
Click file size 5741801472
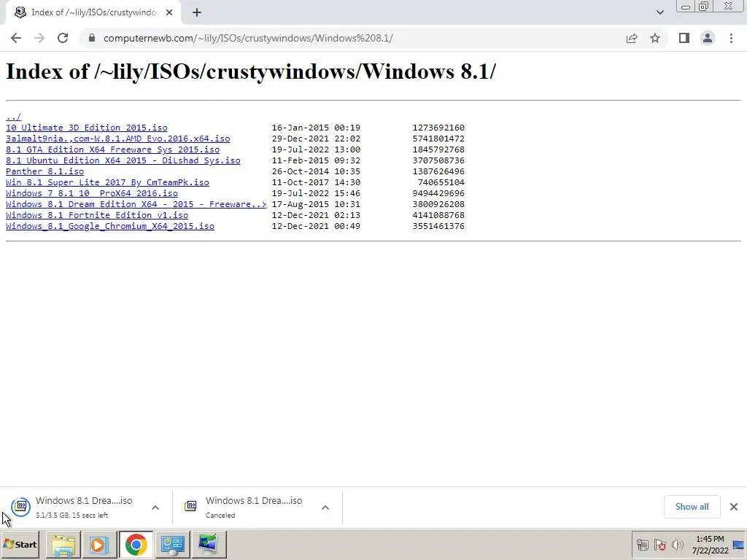click(x=438, y=139)
